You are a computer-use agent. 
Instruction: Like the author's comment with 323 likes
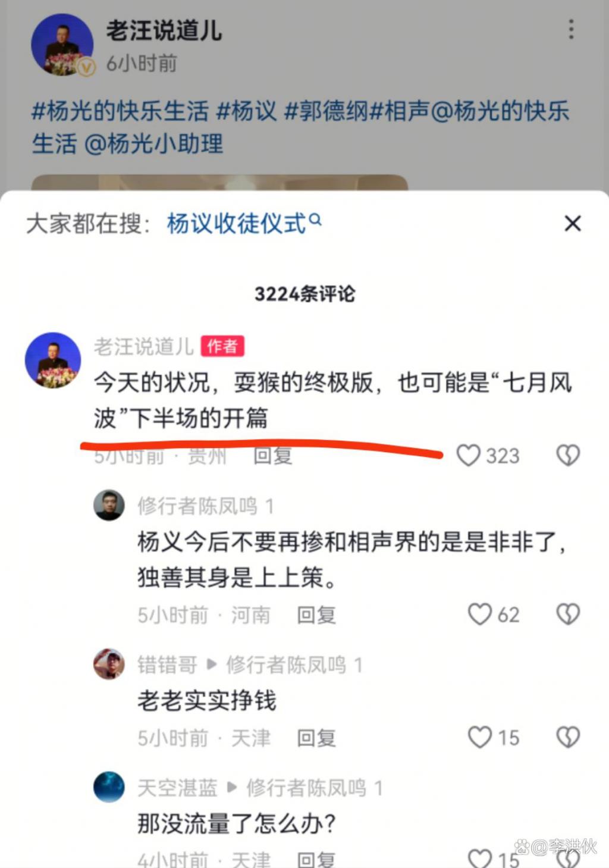click(x=468, y=455)
